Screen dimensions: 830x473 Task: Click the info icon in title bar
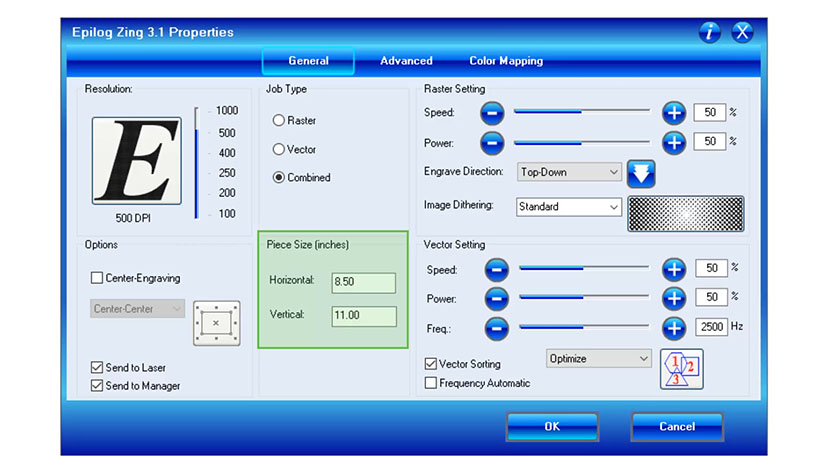point(709,32)
